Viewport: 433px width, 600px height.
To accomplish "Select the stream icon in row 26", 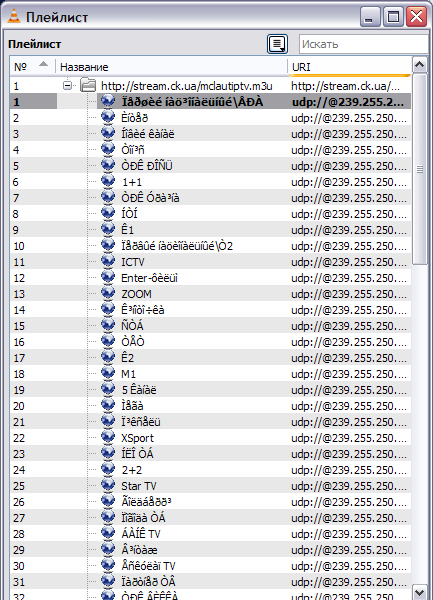I will click(x=108, y=501).
